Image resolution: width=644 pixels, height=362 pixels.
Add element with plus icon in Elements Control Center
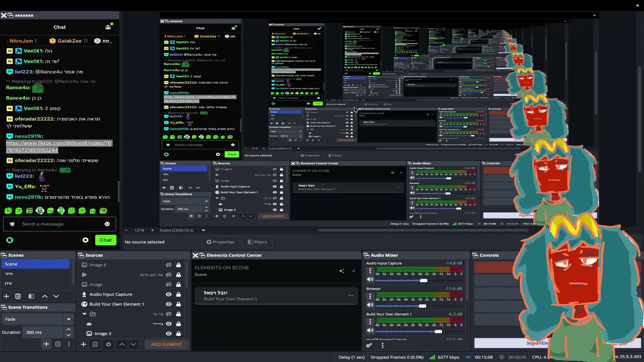point(353,270)
